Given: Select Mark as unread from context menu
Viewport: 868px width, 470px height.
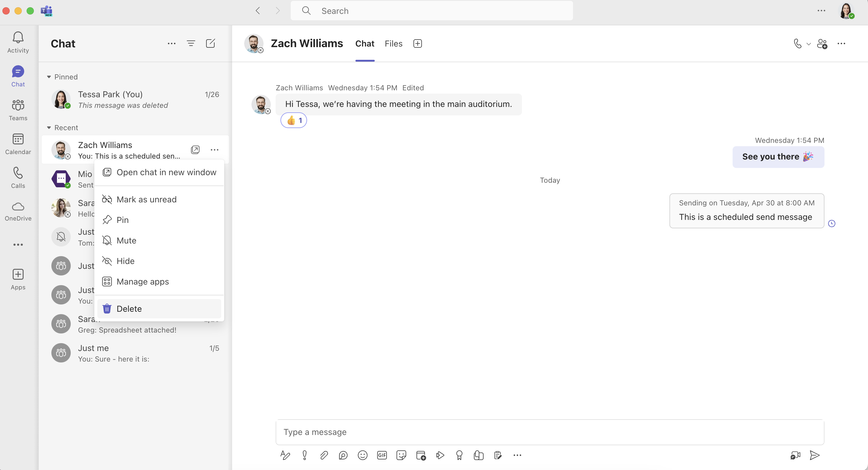Looking at the screenshot, I should coord(147,199).
